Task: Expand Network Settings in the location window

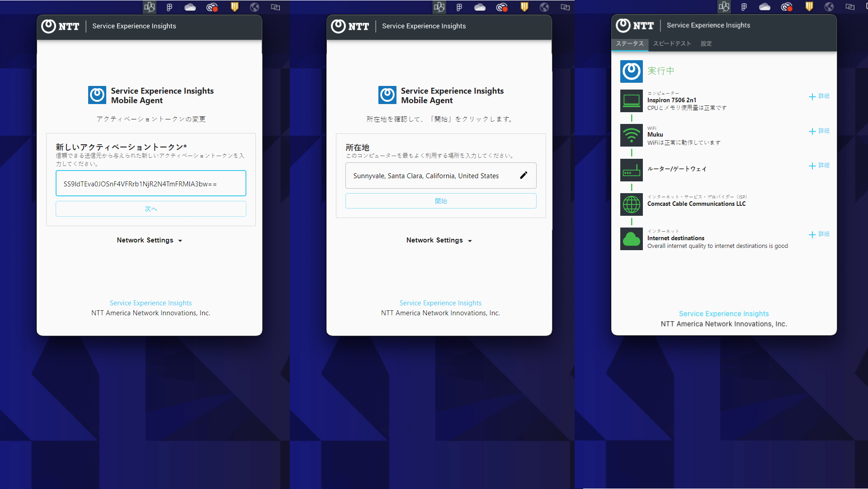Action: click(439, 240)
